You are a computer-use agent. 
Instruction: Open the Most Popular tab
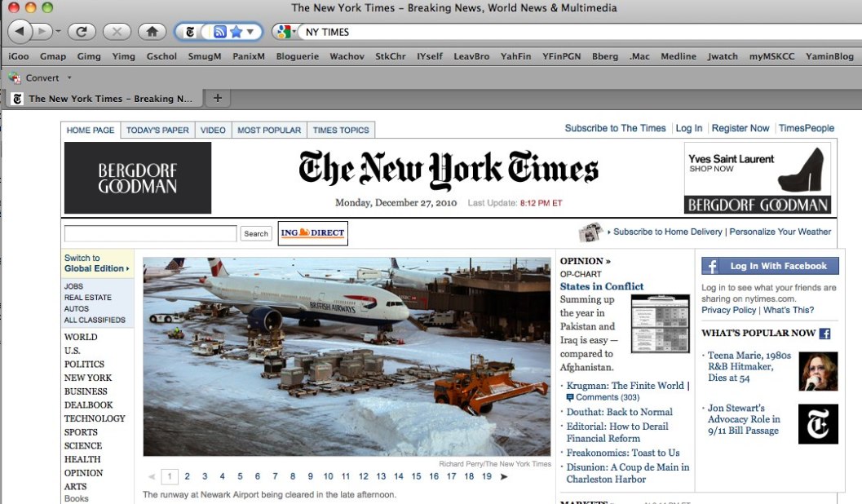(x=269, y=130)
